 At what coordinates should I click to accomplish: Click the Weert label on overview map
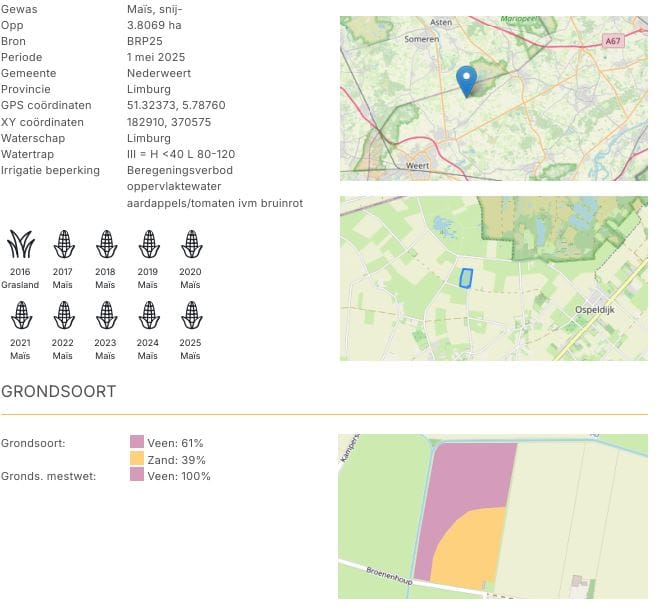tap(418, 166)
